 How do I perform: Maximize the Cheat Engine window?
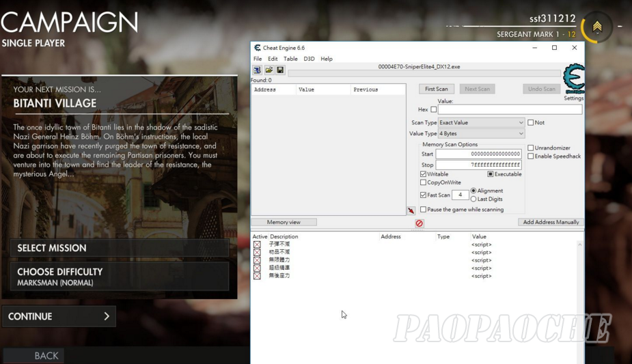coord(555,48)
